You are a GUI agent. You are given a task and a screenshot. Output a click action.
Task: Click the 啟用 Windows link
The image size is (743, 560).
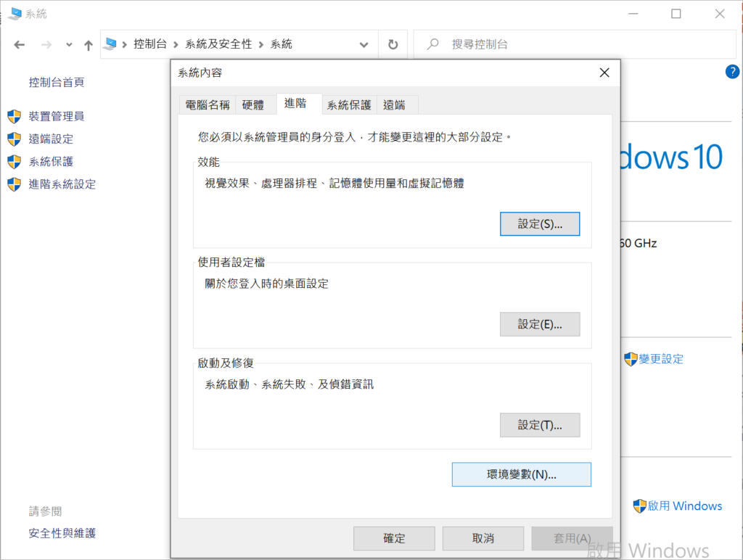pyautogui.click(x=685, y=506)
